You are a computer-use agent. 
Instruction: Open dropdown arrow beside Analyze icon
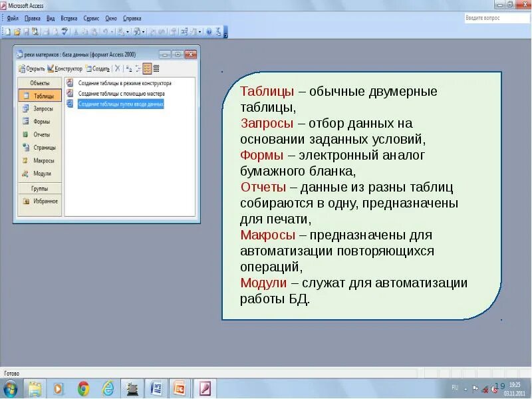click(144, 32)
